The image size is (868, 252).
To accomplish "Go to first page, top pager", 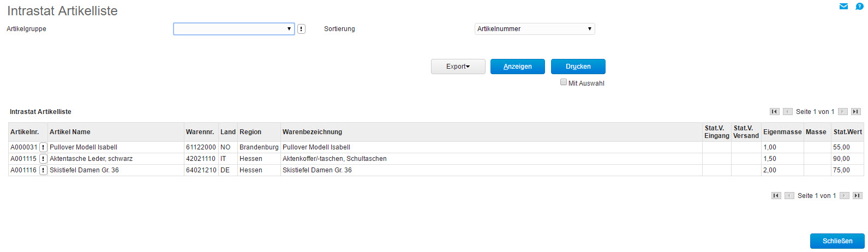I will coord(775,112).
